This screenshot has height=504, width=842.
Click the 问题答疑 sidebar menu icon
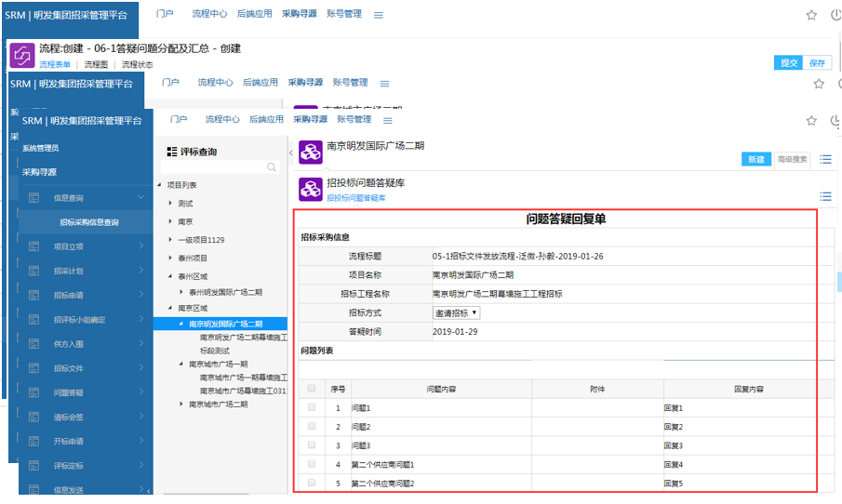(34, 392)
